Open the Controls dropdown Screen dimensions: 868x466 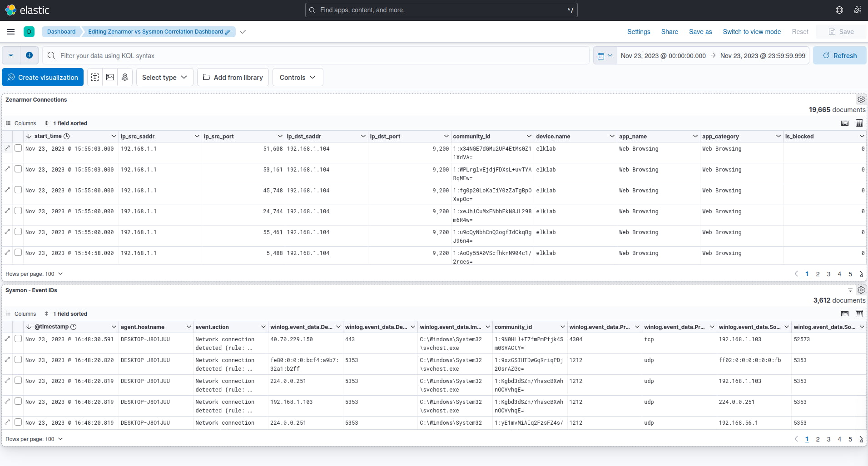[298, 77]
